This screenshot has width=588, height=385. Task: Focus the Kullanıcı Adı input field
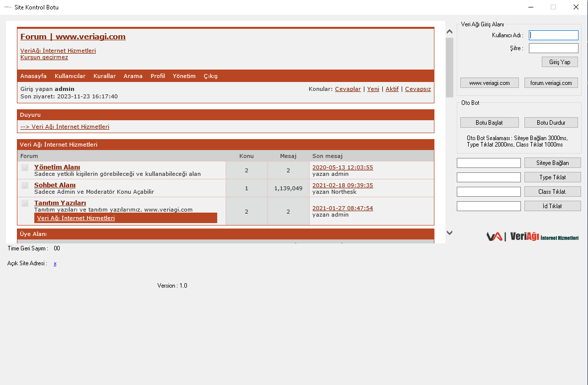[554, 35]
